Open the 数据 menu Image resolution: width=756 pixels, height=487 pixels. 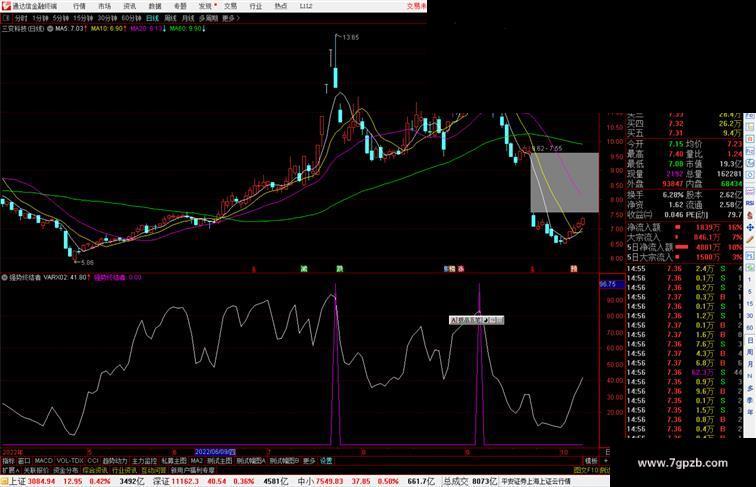click(x=154, y=6)
